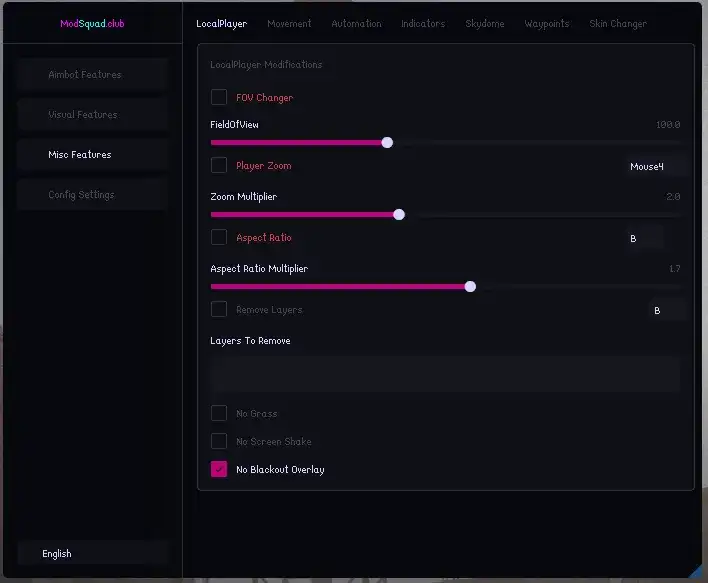Change the Player Zoom Mouse4 keybind
This screenshot has height=583, width=708.
656,167
